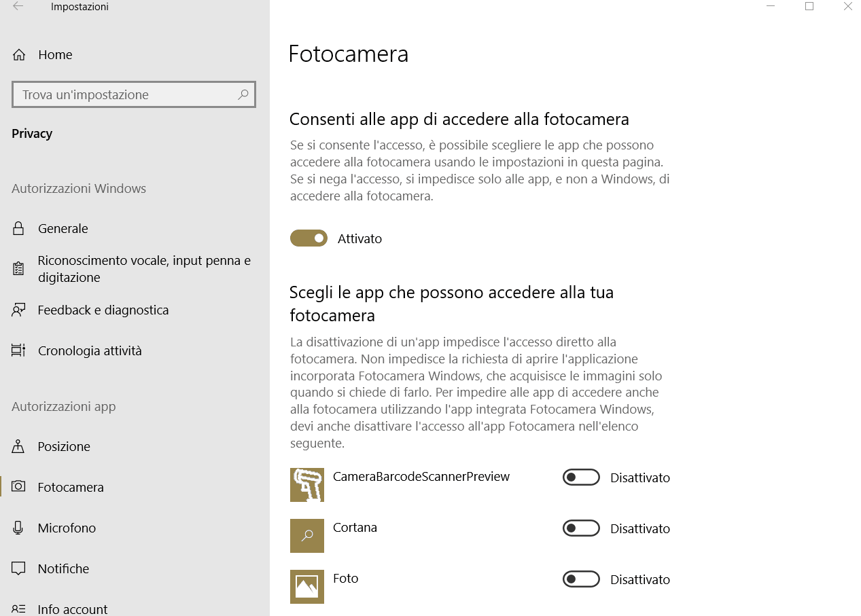Click the back arrow icon
The height and width of the screenshot is (616, 861).
[18, 7]
